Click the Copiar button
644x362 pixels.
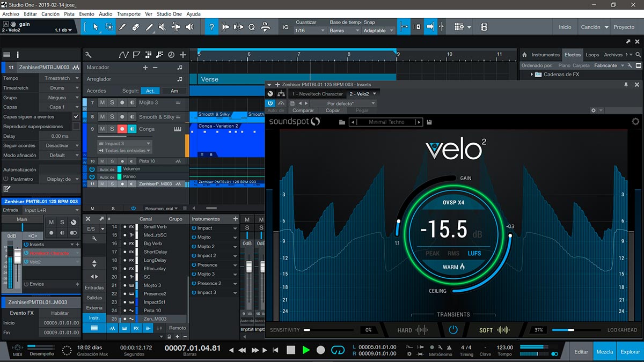pos(333,110)
